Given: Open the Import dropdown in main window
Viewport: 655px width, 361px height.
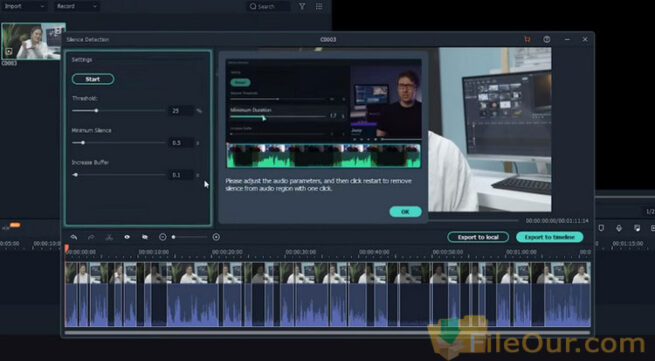Looking at the screenshot, I should tap(24, 6).
